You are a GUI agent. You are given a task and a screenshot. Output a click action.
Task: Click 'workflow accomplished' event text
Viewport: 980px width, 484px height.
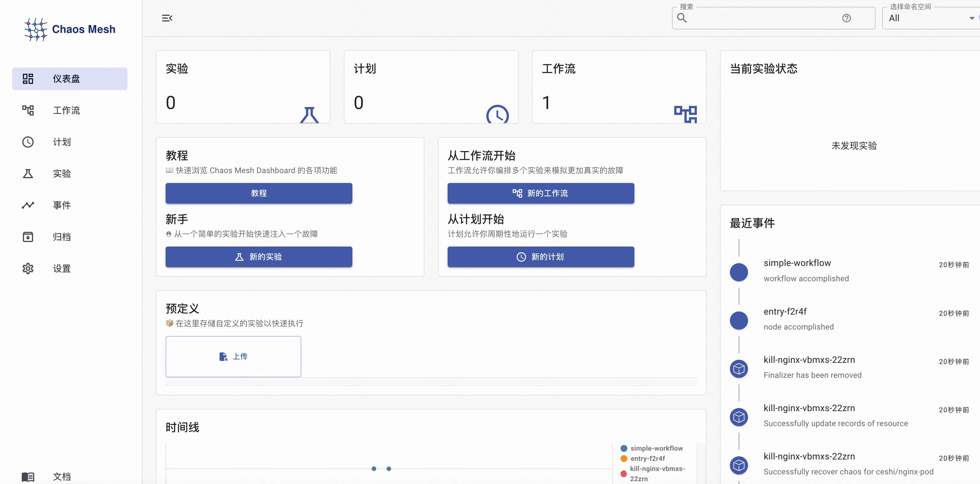click(806, 279)
